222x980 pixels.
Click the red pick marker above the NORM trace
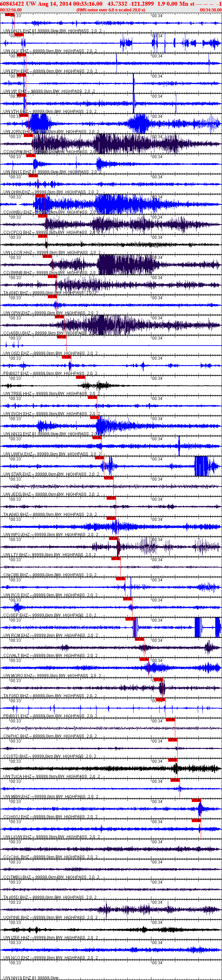pyautogui.click(x=28, y=135)
